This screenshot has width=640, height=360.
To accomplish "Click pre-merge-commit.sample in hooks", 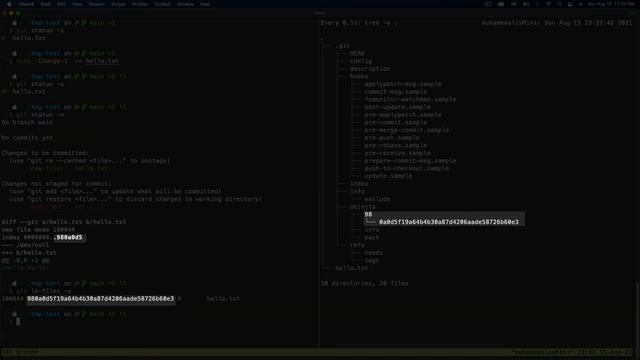I will coord(407,130).
